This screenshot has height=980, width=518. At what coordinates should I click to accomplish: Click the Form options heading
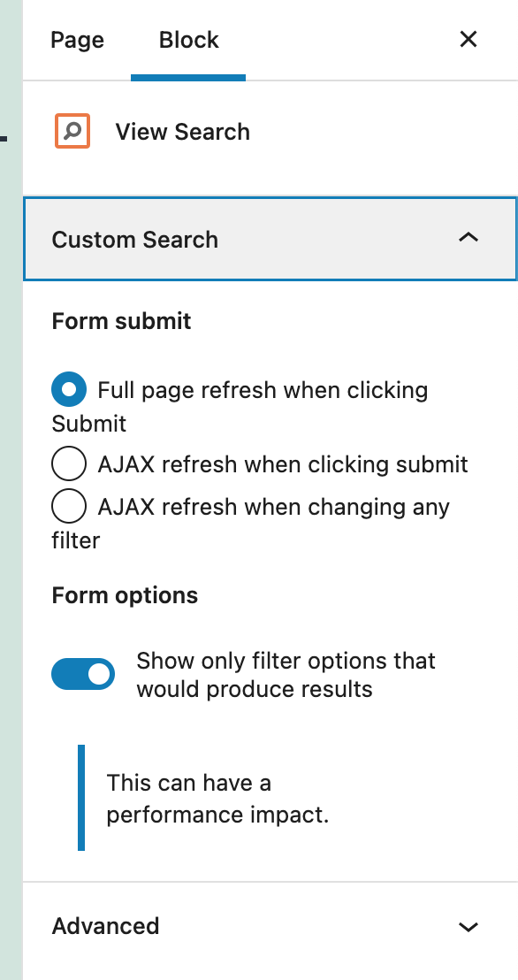tap(125, 595)
